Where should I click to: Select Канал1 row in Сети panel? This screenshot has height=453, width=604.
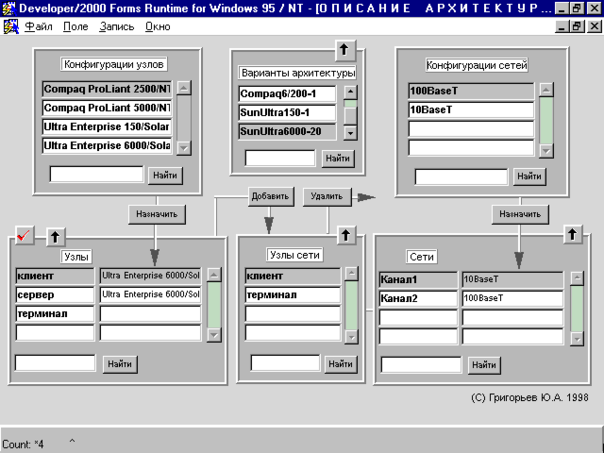418,280
